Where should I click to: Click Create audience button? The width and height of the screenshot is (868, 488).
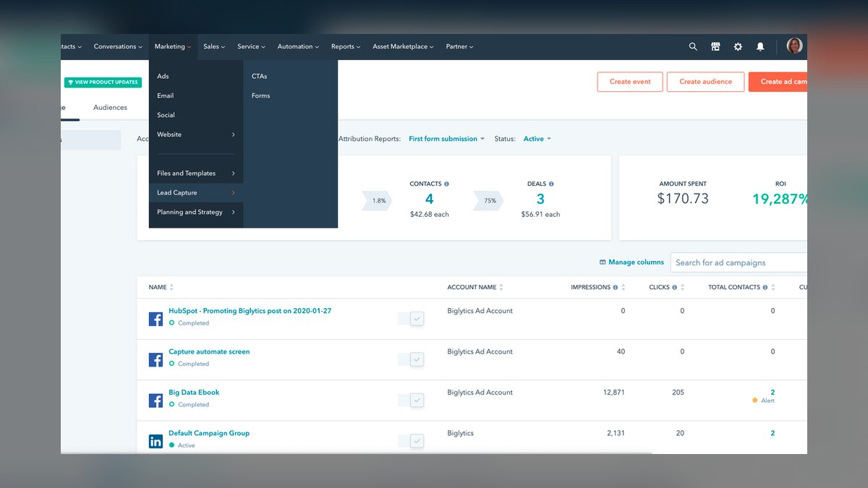point(705,82)
